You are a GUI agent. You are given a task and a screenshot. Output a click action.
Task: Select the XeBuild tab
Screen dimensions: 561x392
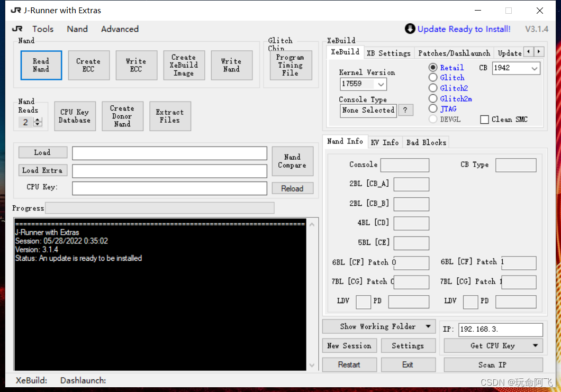[x=345, y=52]
